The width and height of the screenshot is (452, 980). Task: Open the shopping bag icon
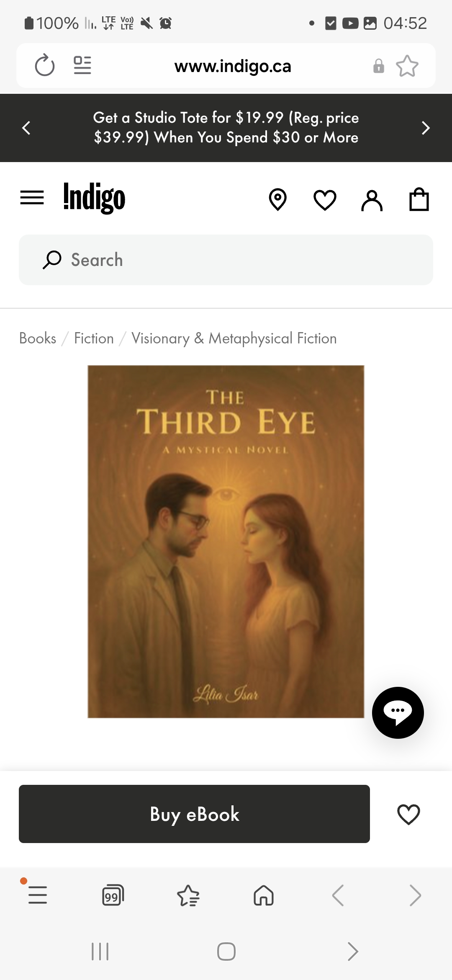[x=419, y=199]
